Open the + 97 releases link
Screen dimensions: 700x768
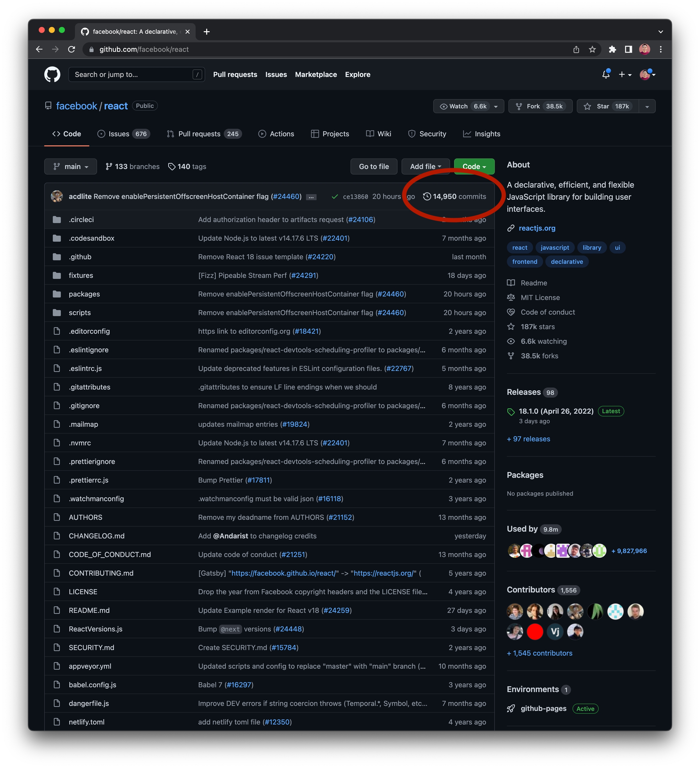pos(528,439)
